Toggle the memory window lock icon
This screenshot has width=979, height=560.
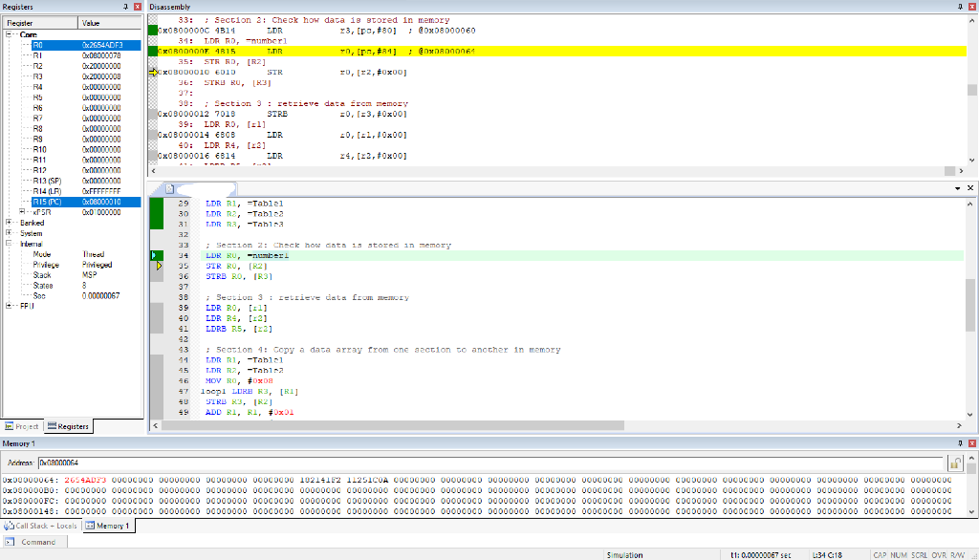tap(955, 463)
